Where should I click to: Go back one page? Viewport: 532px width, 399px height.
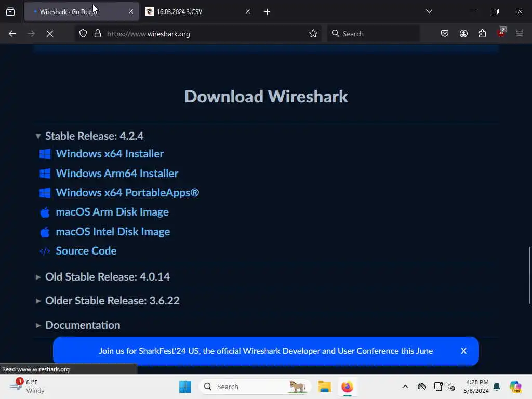point(12,34)
